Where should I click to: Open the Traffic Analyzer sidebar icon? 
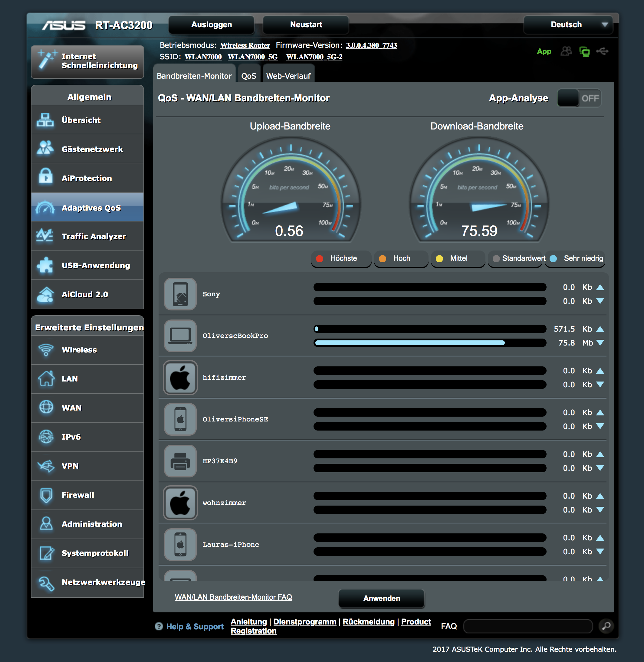(45, 236)
